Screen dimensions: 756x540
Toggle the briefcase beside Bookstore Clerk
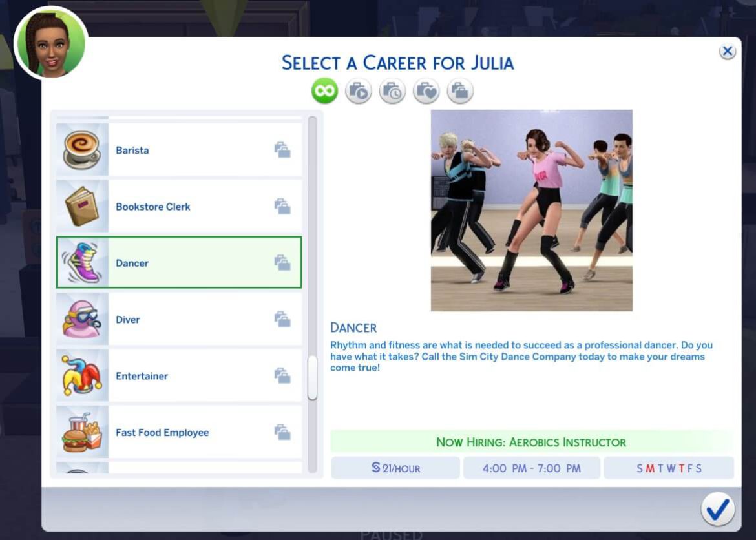tap(282, 206)
